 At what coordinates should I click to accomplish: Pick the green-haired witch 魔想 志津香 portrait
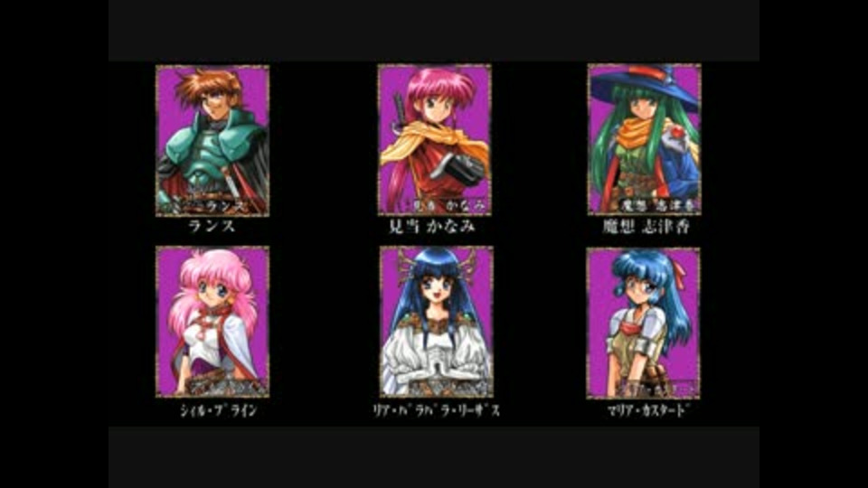pyautogui.click(x=645, y=139)
